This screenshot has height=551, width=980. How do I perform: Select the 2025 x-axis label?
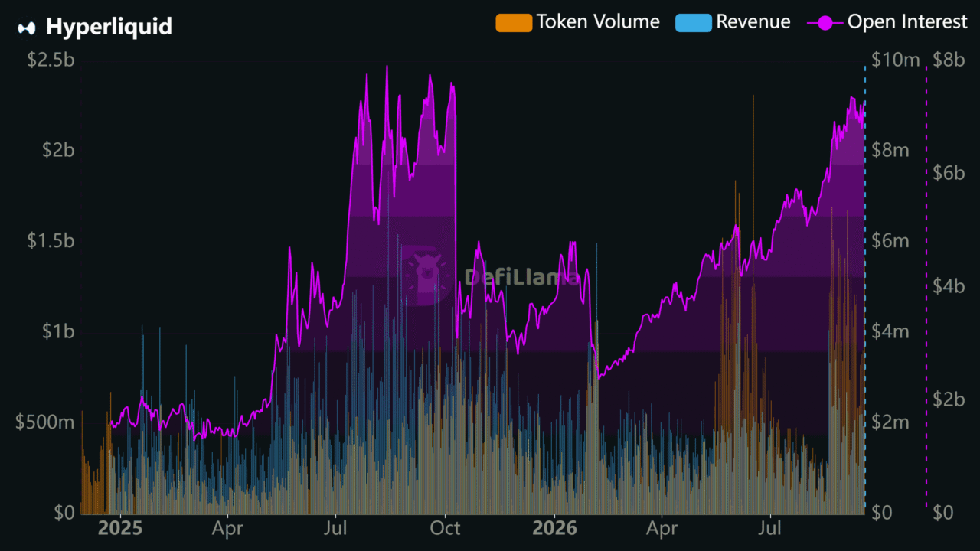(x=120, y=529)
